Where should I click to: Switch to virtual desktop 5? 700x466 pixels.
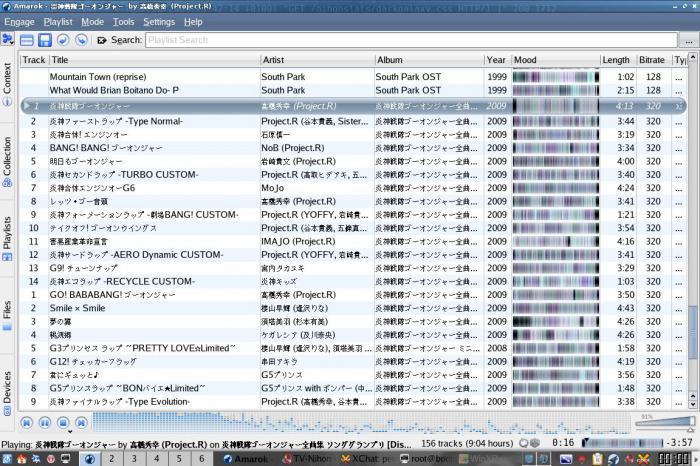click(179, 458)
